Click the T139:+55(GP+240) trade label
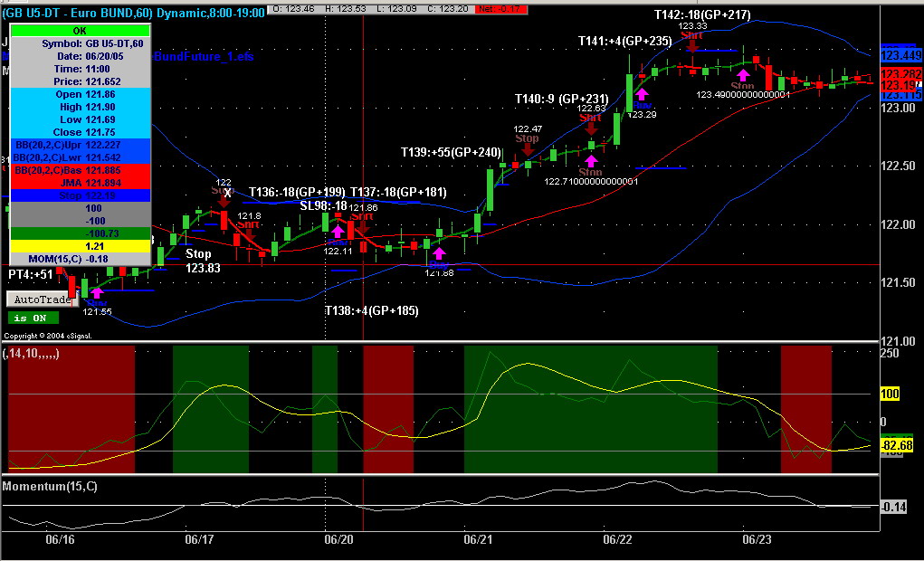924x561 pixels. coord(451,152)
